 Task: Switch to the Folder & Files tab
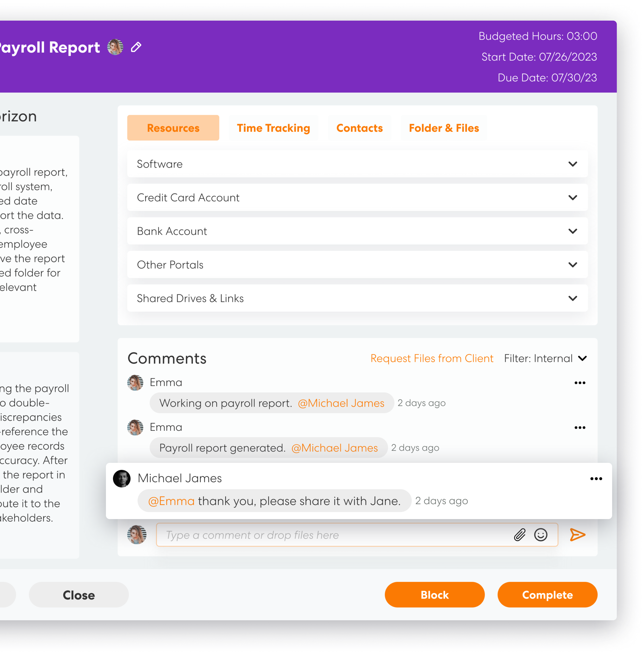tap(444, 128)
